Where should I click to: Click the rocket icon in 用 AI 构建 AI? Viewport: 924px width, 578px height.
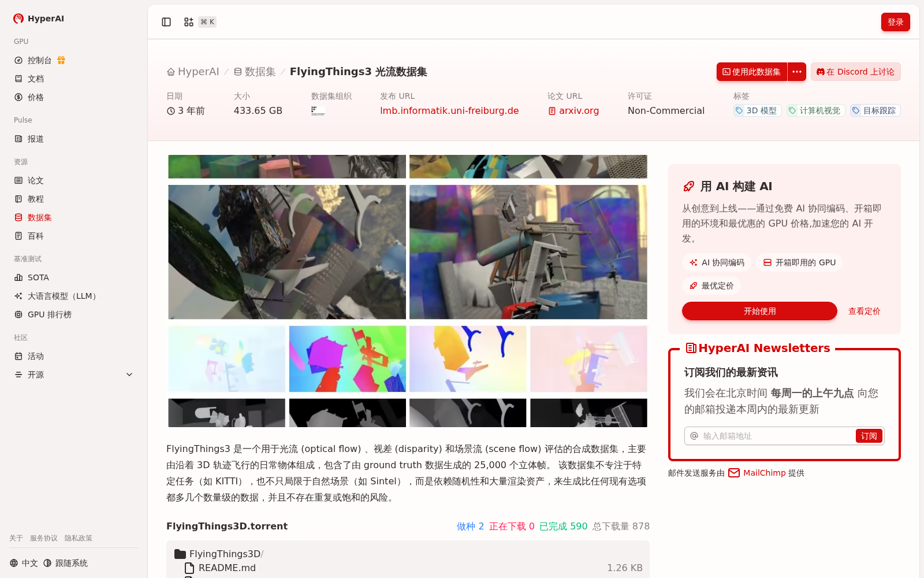(688, 186)
